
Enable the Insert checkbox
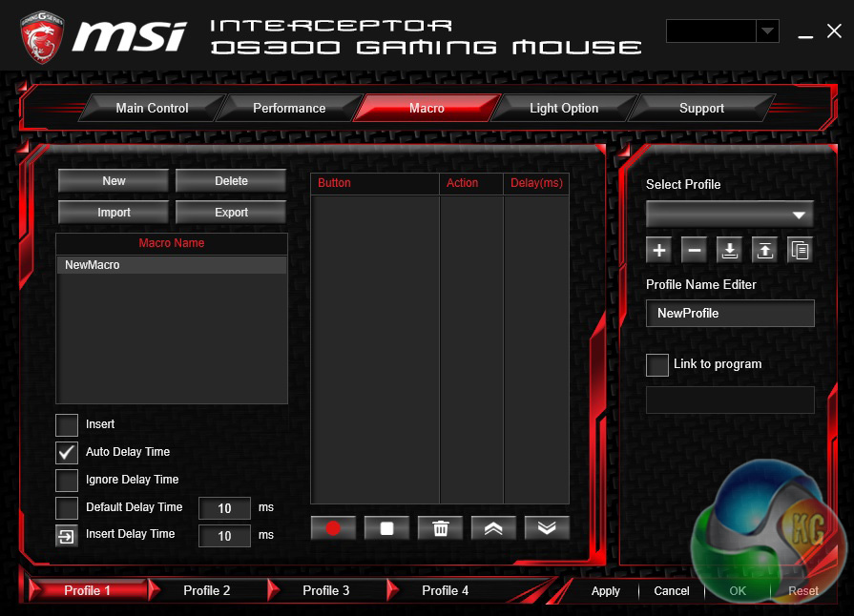click(67, 425)
